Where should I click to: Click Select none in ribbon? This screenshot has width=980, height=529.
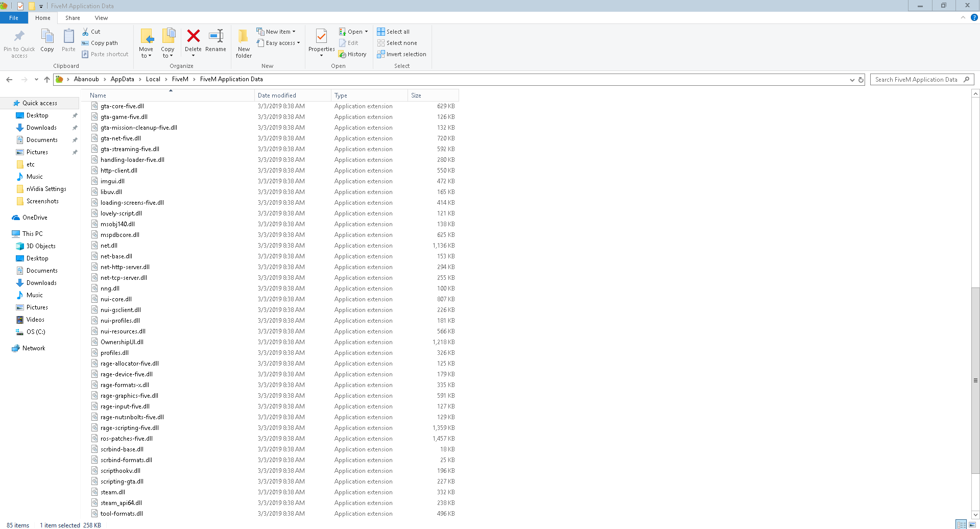click(x=397, y=43)
